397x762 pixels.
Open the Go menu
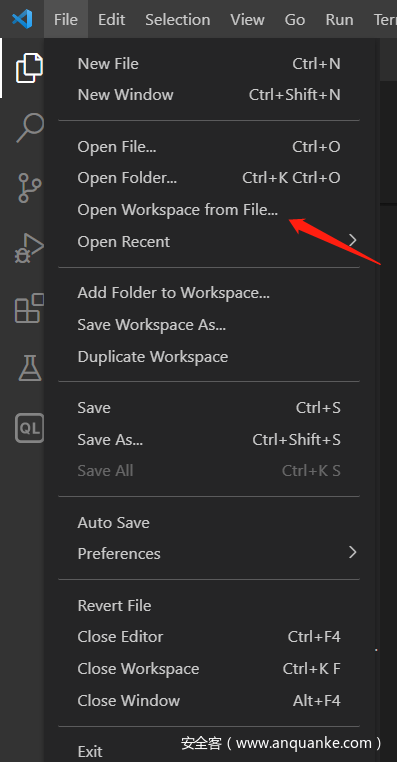tap(294, 19)
